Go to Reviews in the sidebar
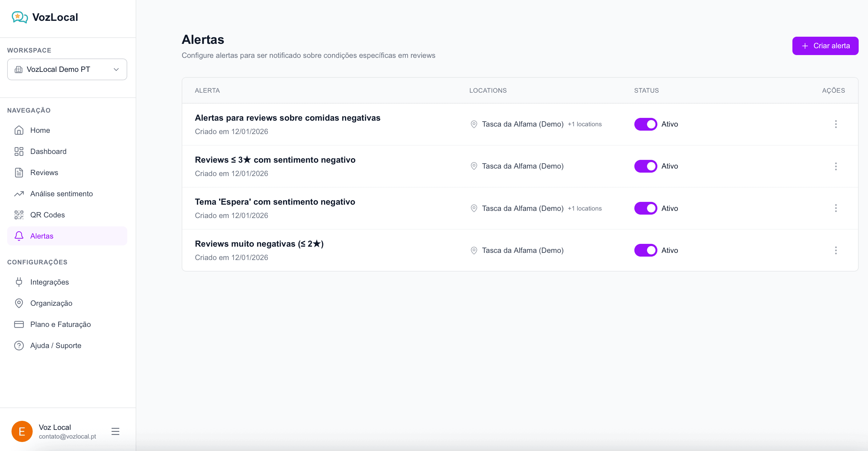Viewport: 868px width, 451px height. [44, 173]
